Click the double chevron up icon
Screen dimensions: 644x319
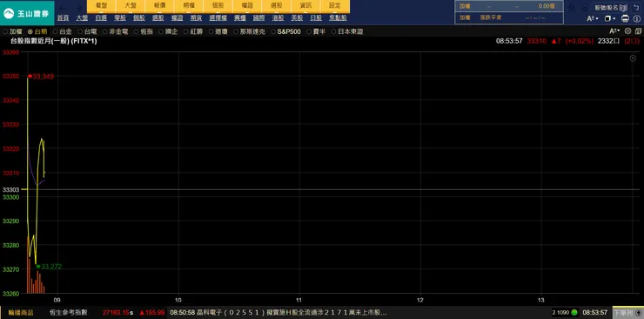pyautogui.click(x=571, y=8)
